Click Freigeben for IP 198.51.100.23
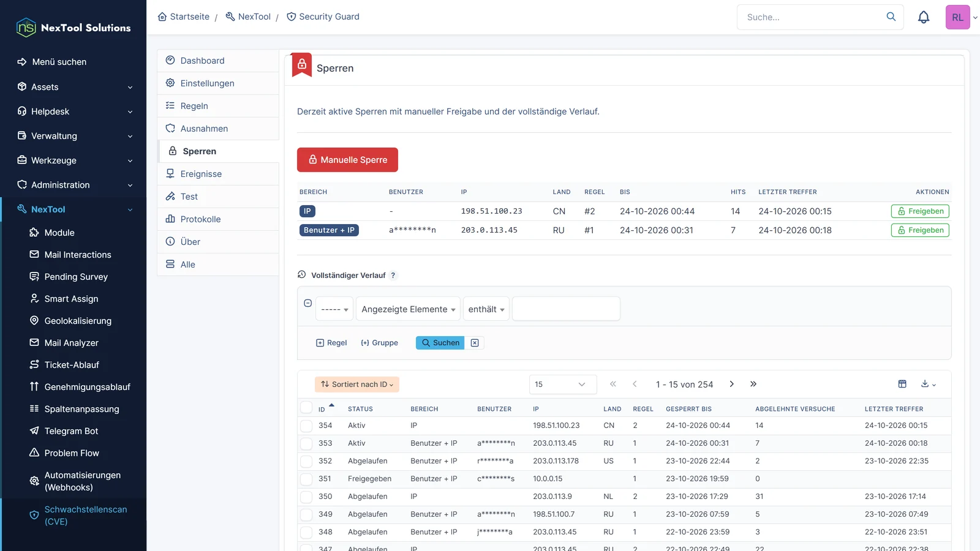This screenshot has height=551, width=980. click(x=920, y=211)
